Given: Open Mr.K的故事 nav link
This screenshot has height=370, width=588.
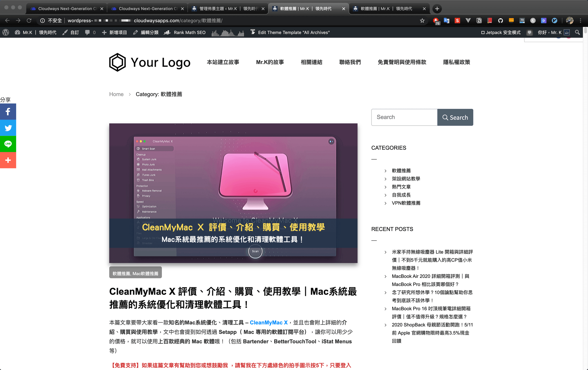Looking at the screenshot, I should [x=270, y=62].
